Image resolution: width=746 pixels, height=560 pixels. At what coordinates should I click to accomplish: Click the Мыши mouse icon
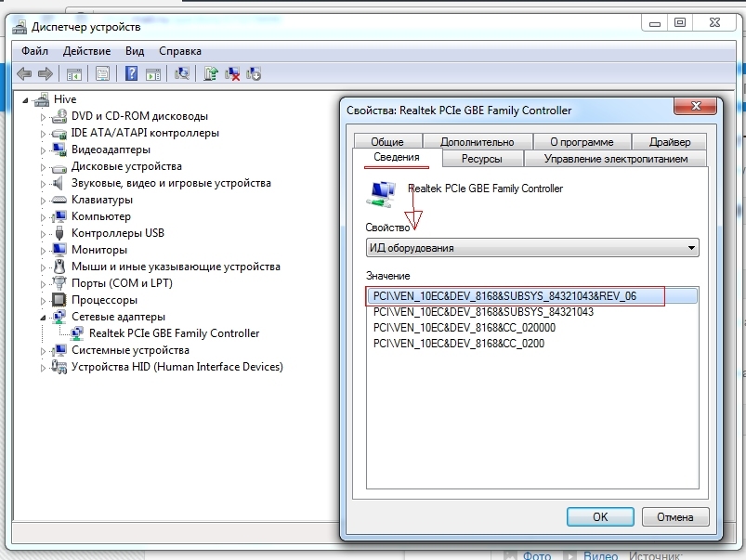coord(59,267)
